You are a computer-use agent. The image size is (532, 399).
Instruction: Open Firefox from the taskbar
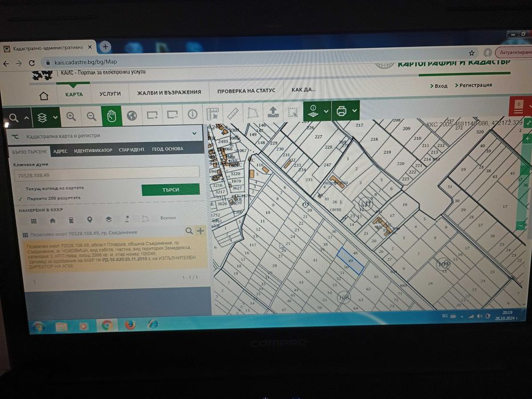(x=130, y=325)
